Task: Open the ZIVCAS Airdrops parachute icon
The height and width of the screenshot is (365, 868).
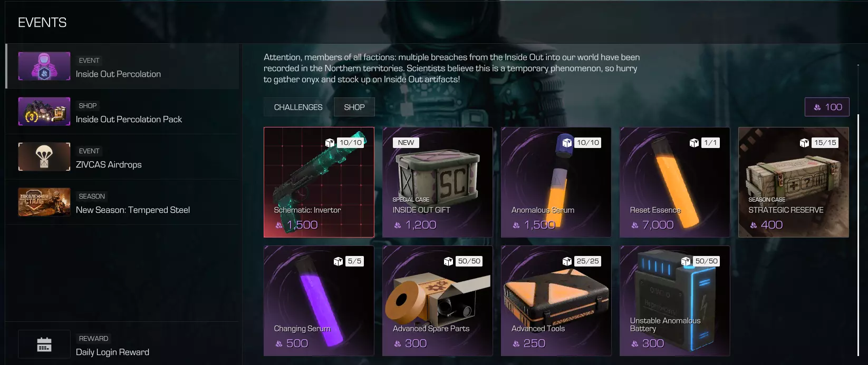Action: click(44, 157)
